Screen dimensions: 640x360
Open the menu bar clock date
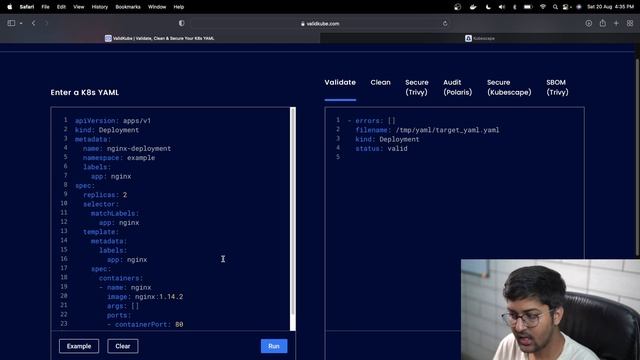pyautogui.click(x=610, y=7)
